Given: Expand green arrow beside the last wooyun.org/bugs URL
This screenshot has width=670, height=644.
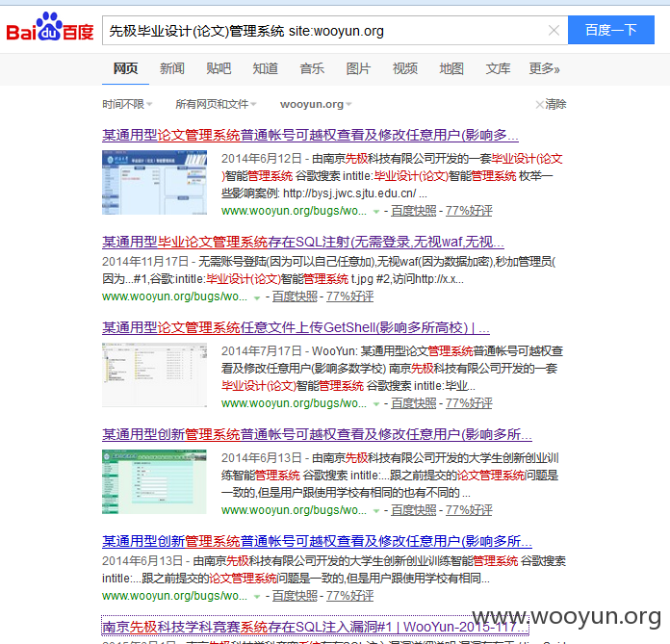Looking at the screenshot, I should click(x=257, y=597).
